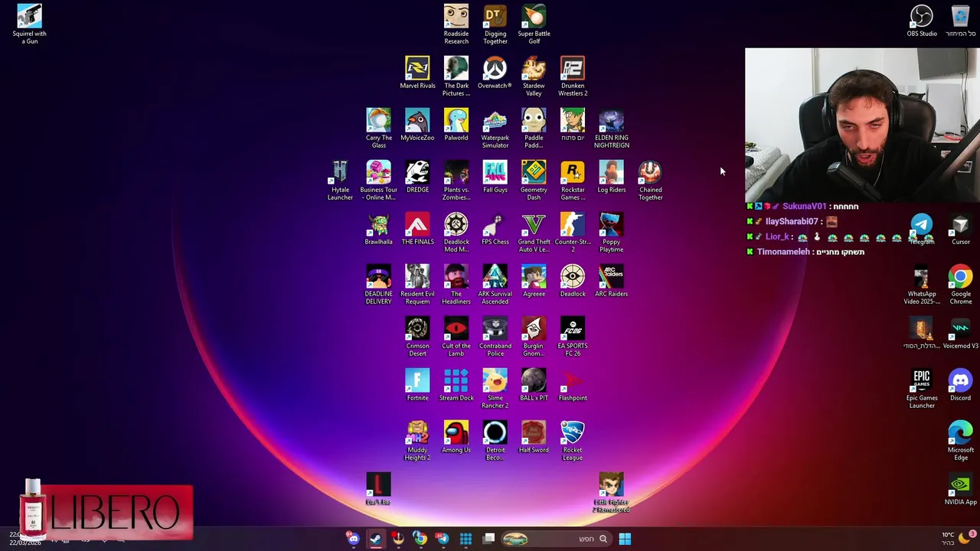980x551 pixels.
Task: Open Telegram from the taskbar
Action: coord(443,539)
